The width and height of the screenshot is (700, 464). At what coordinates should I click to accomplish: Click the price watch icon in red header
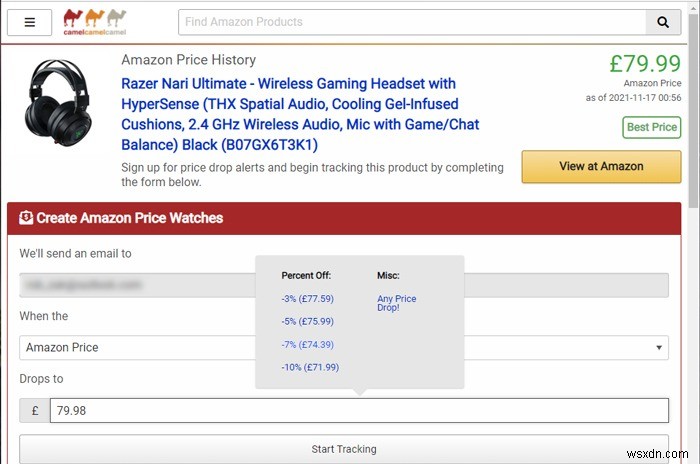(x=26, y=217)
